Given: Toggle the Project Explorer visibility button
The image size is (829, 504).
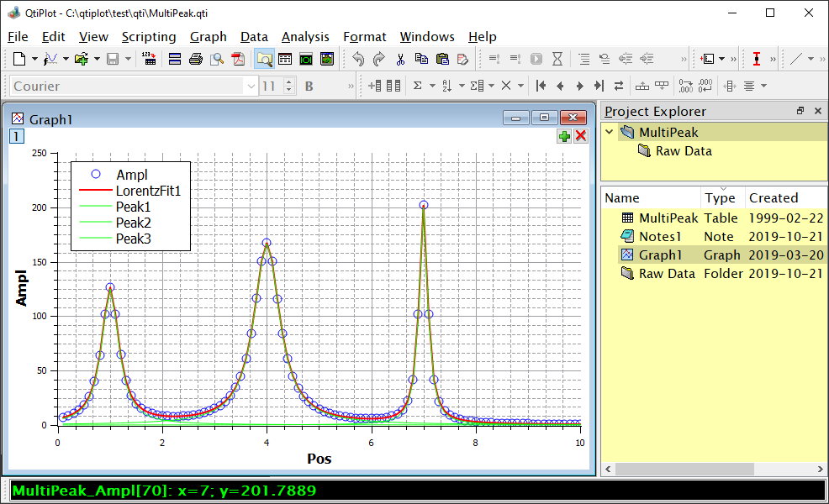Looking at the screenshot, I should [x=264, y=59].
